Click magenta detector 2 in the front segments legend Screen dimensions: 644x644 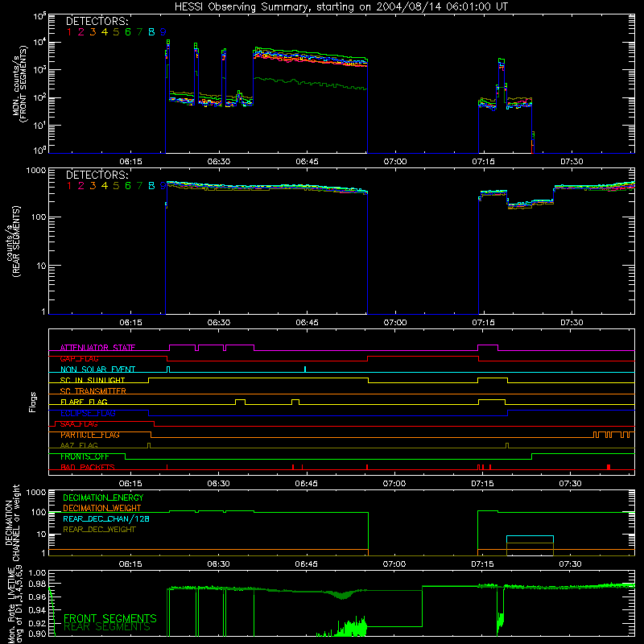pos(81,32)
